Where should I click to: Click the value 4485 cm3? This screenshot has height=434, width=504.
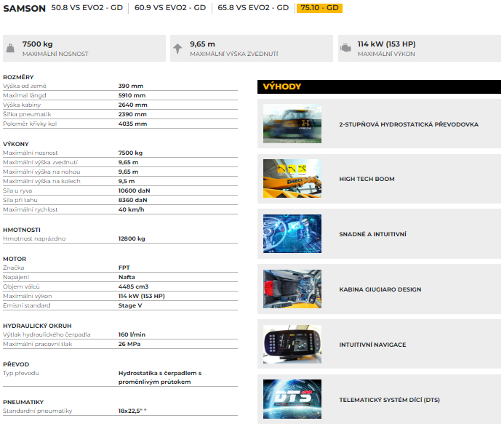[133, 286]
